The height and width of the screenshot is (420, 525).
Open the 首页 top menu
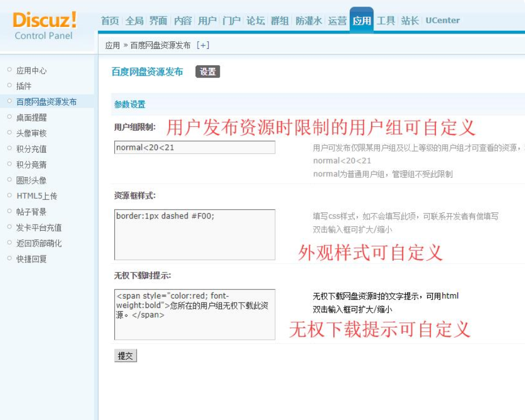tap(110, 21)
